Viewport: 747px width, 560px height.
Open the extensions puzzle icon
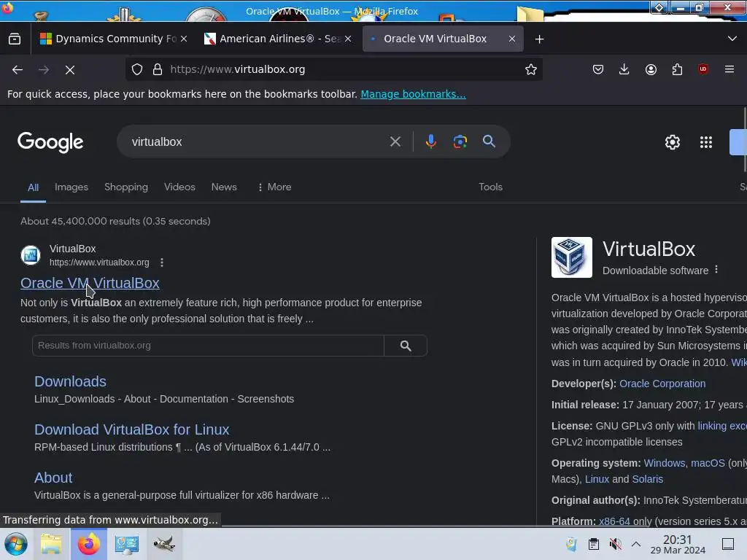pyautogui.click(x=677, y=69)
